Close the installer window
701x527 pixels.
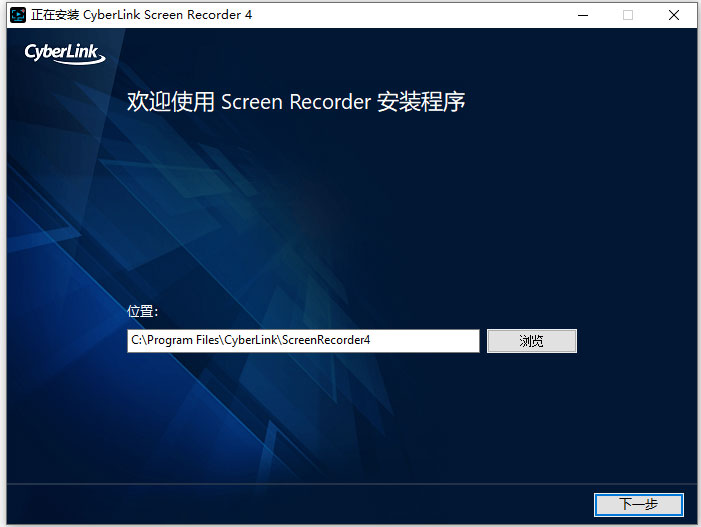pos(674,15)
